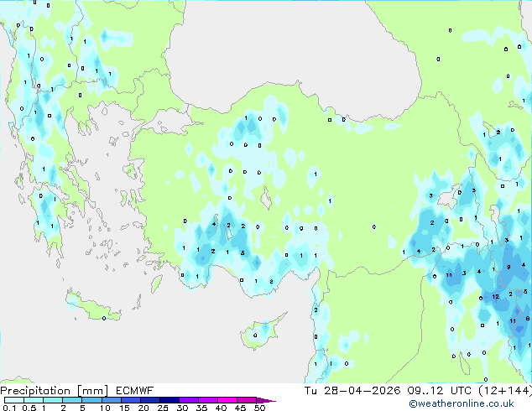Click the '50' legend scale label
The image size is (532, 411).
(x=259, y=408)
